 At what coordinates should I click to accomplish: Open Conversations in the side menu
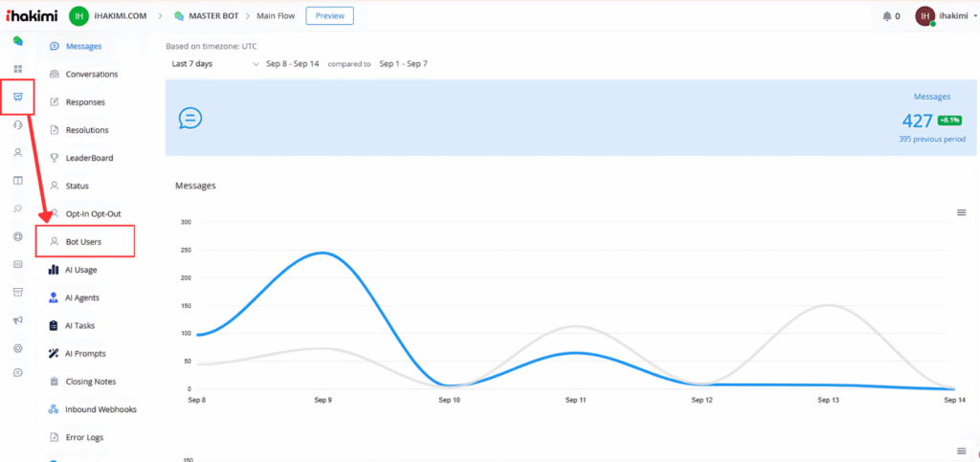point(91,74)
